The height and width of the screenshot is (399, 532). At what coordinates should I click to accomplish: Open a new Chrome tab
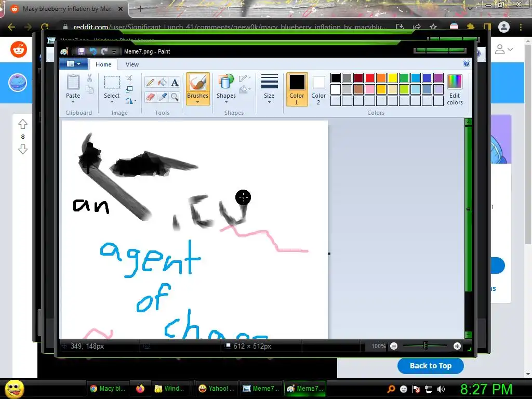(x=140, y=9)
